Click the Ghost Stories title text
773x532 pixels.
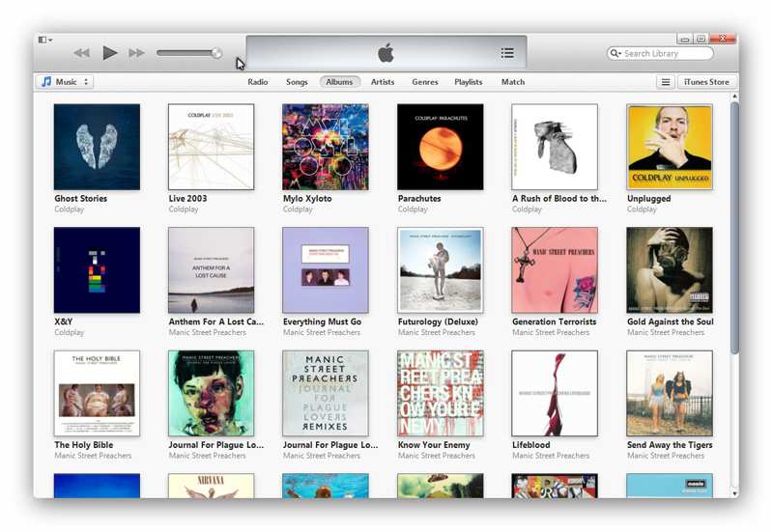point(81,199)
